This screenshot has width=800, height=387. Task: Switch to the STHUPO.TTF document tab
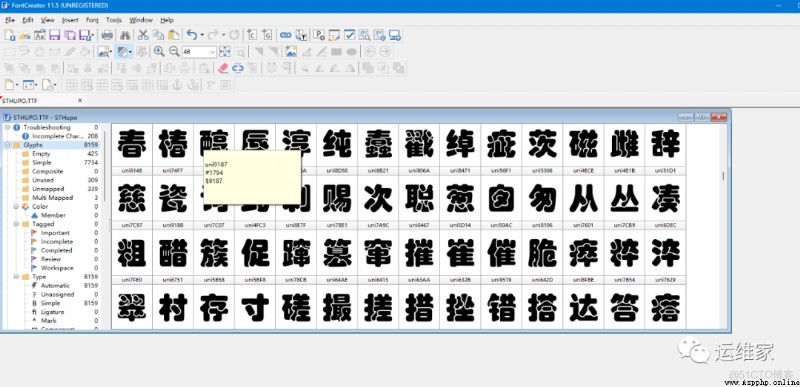coord(19,100)
